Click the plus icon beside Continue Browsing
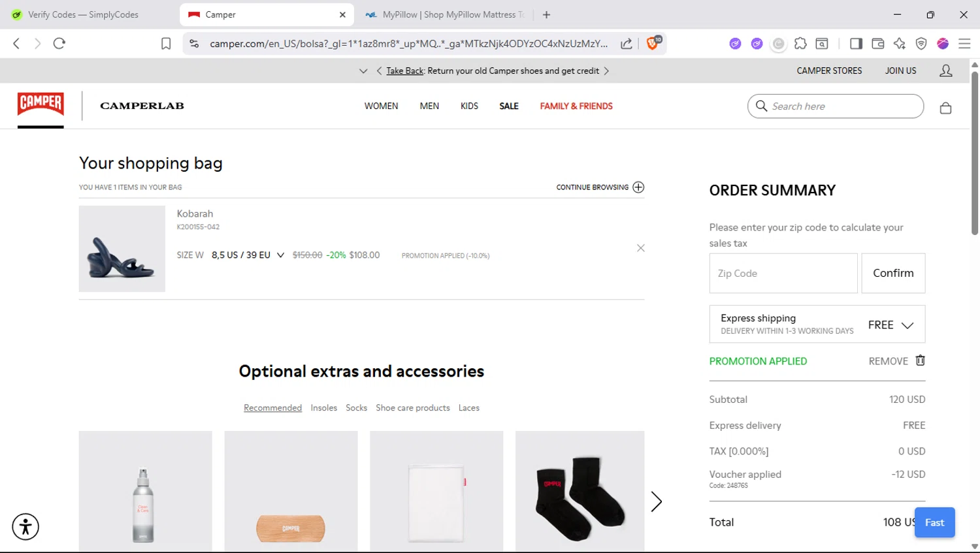The height and width of the screenshot is (553, 980). (x=638, y=187)
